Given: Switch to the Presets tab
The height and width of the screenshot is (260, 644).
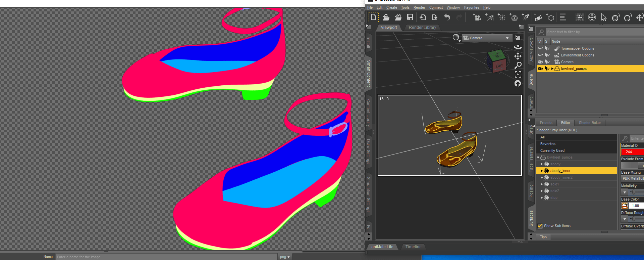Looking at the screenshot, I should (x=546, y=123).
